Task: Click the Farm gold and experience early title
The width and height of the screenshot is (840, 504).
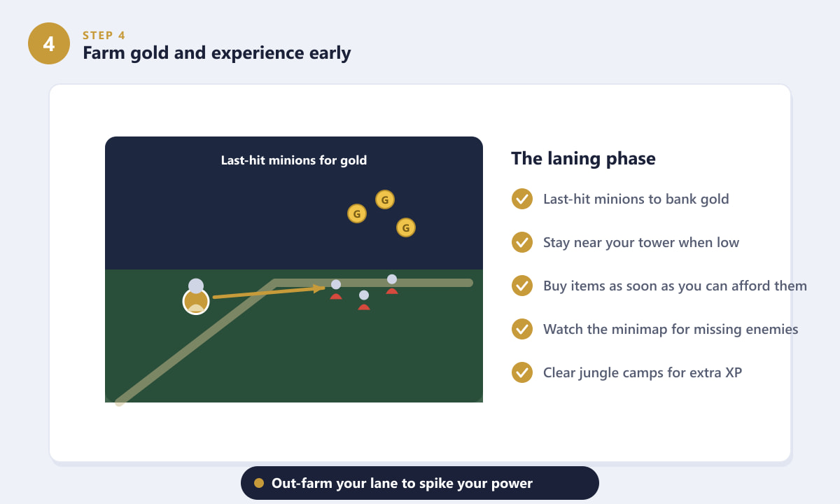Action: pyautogui.click(x=217, y=52)
